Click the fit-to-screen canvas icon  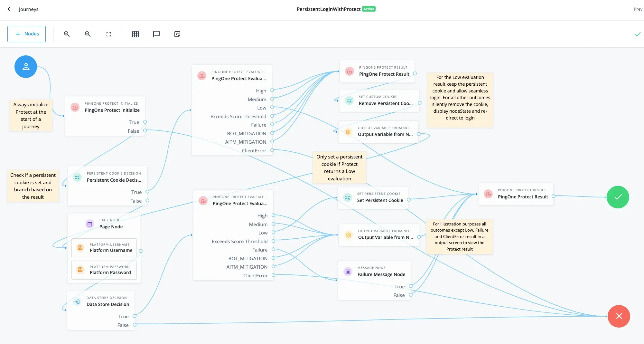108,34
